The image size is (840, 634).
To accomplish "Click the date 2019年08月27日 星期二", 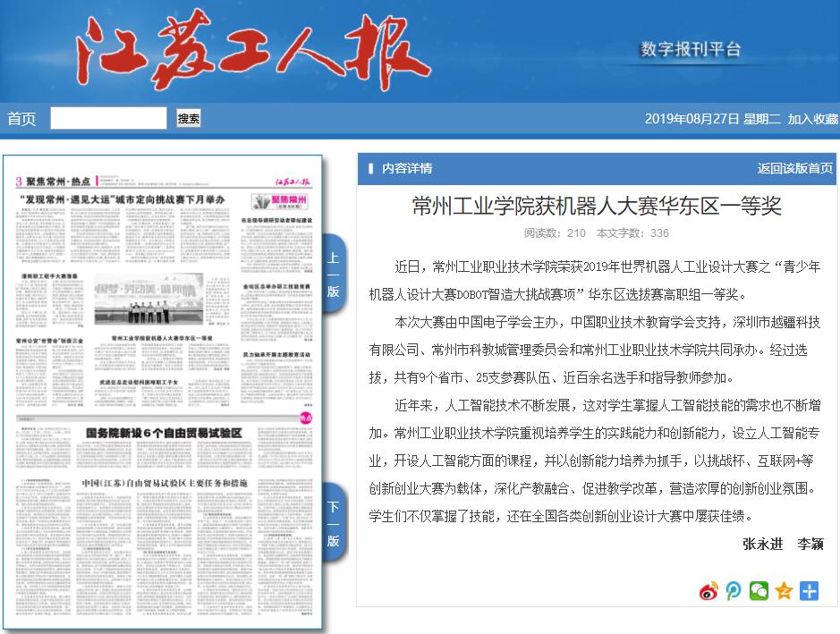I will [x=712, y=119].
